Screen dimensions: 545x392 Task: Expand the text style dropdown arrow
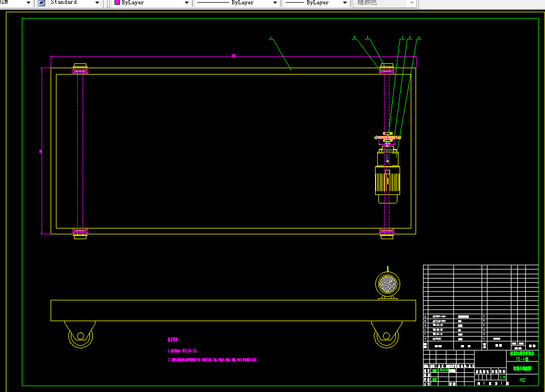point(28,3)
